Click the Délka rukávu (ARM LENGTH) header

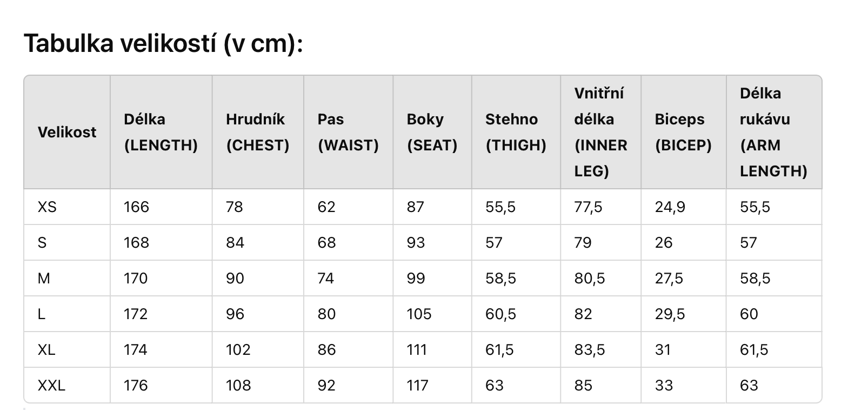tap(774, 132)
